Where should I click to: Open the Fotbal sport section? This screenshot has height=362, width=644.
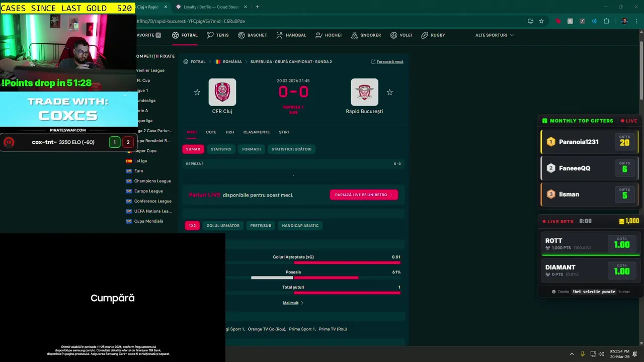(185, 35)
